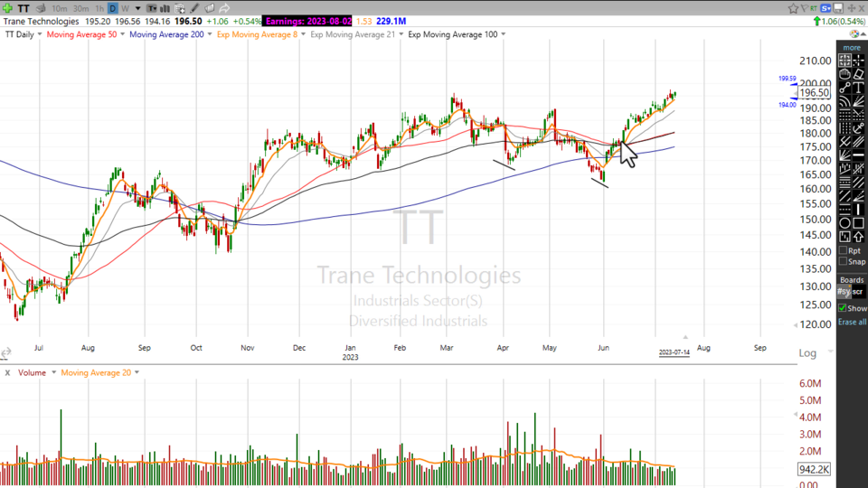Image resolution: width=868 pixels, height=488 pixels.
Task: Click the flag icon at top right
Action: tap(805, 8)
